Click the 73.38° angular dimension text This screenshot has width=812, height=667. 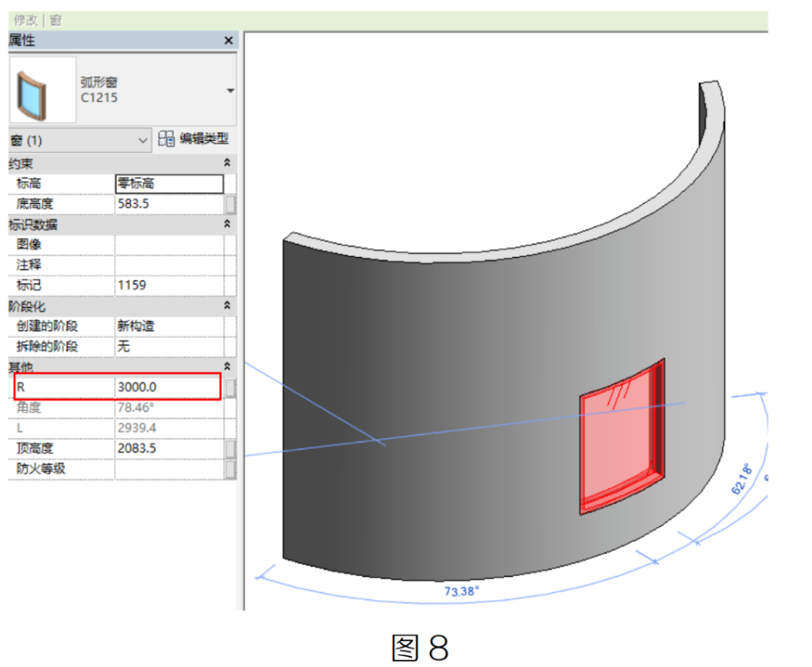461,591
